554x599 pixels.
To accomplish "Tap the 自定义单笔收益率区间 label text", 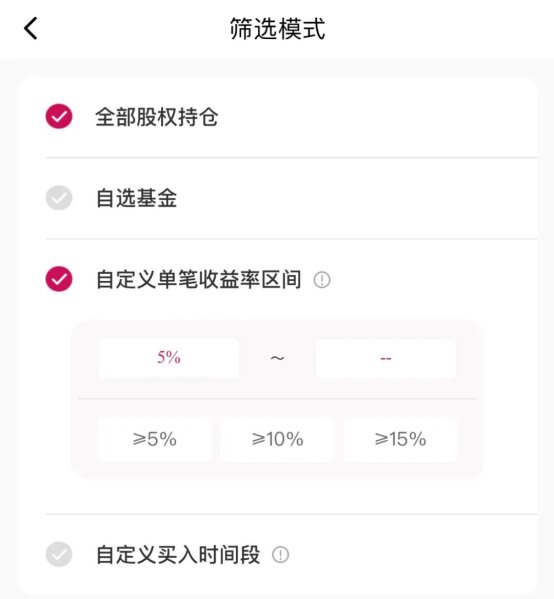I will coord(199,280).
